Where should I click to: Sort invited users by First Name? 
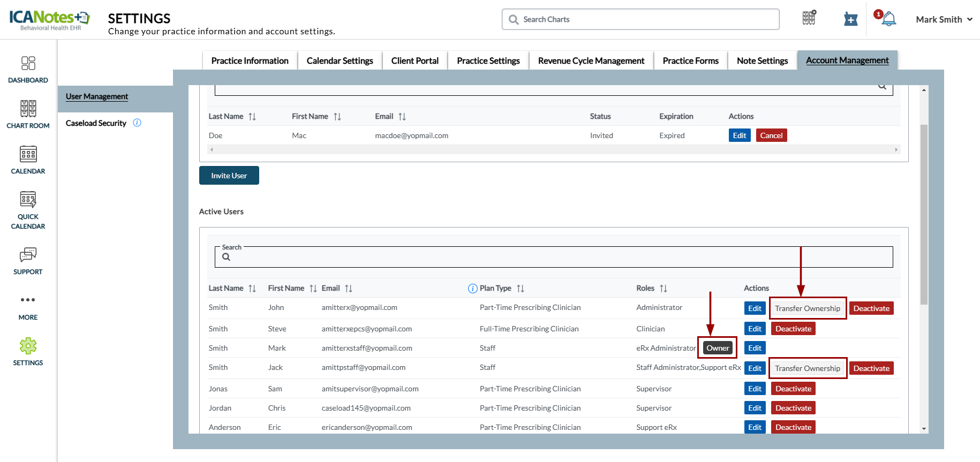tap(337, 117)
